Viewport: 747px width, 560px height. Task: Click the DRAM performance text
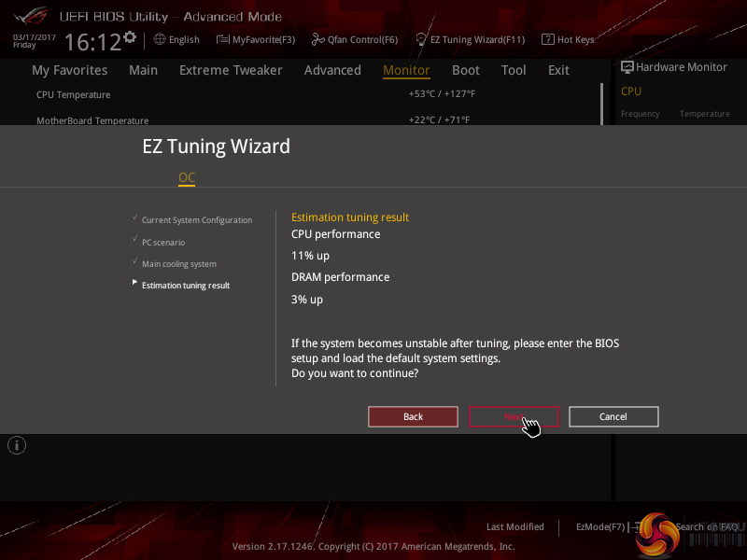[x=340, y=277]
